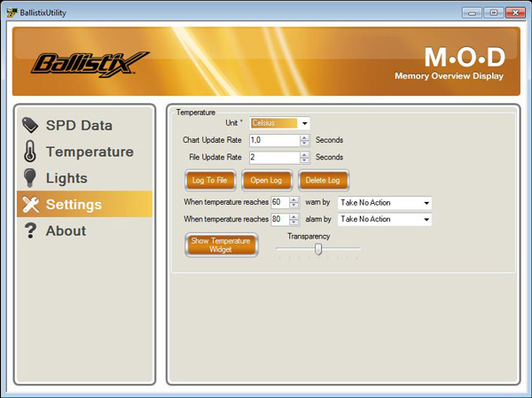Image resolution: width=532 pixels, height=398 pixels.
Task: Lower alarm temperature 80 with down arrow
Action: click(293, 222)
